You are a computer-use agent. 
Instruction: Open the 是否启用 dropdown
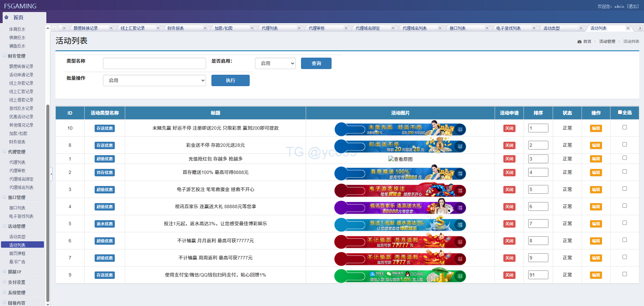275,63
